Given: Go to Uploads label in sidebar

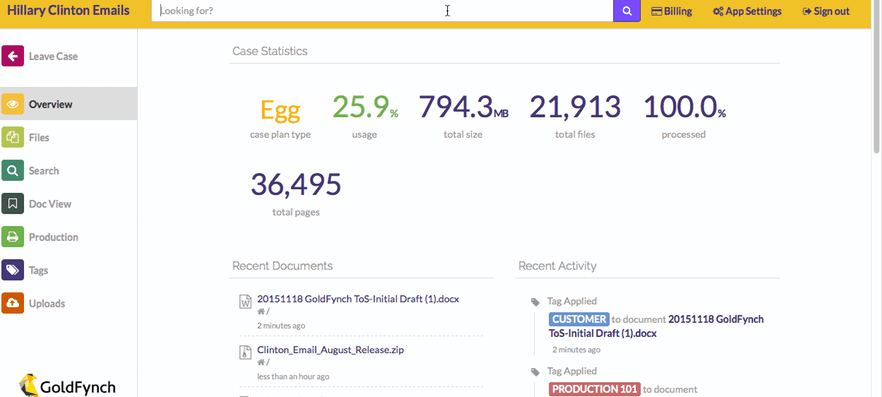Looking at the screenshot, I should (47, 303).
